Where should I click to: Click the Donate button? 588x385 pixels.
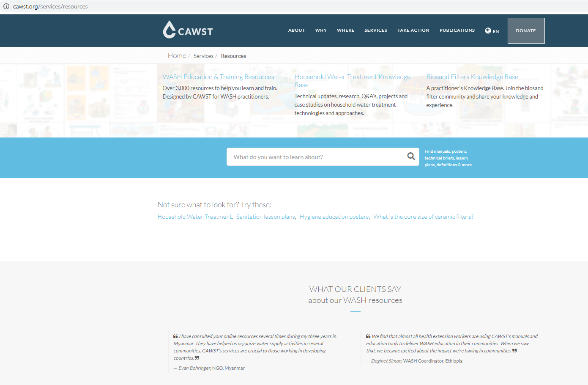click(526, 30)
